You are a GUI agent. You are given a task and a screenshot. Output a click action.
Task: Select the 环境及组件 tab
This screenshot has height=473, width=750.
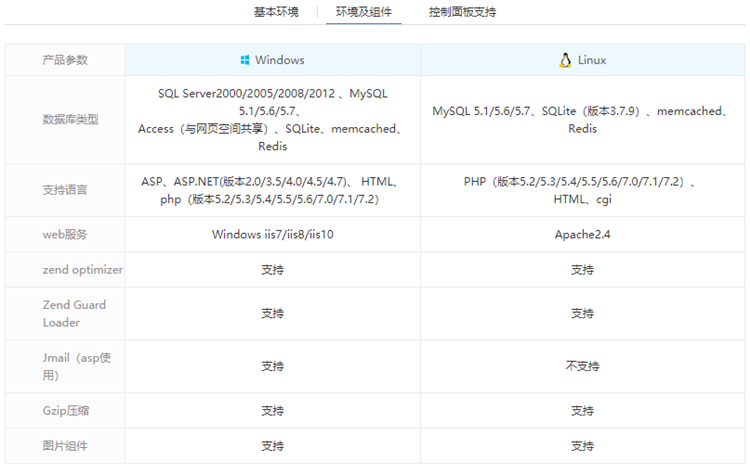(x=364, y=12)
